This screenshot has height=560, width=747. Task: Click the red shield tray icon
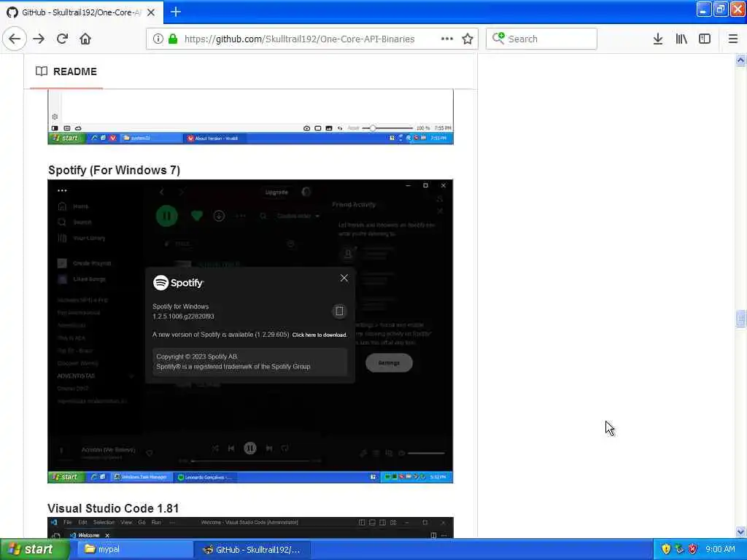(693, 550)
